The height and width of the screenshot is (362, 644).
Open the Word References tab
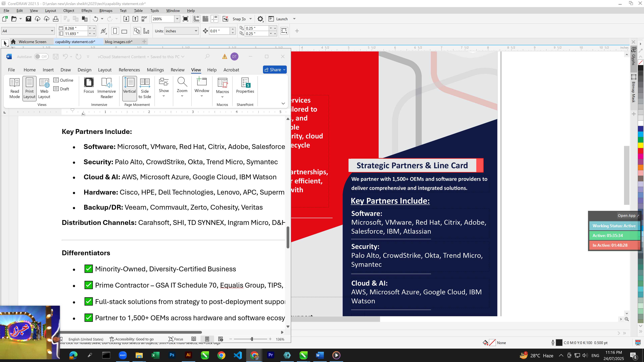[x=129, y=70]
